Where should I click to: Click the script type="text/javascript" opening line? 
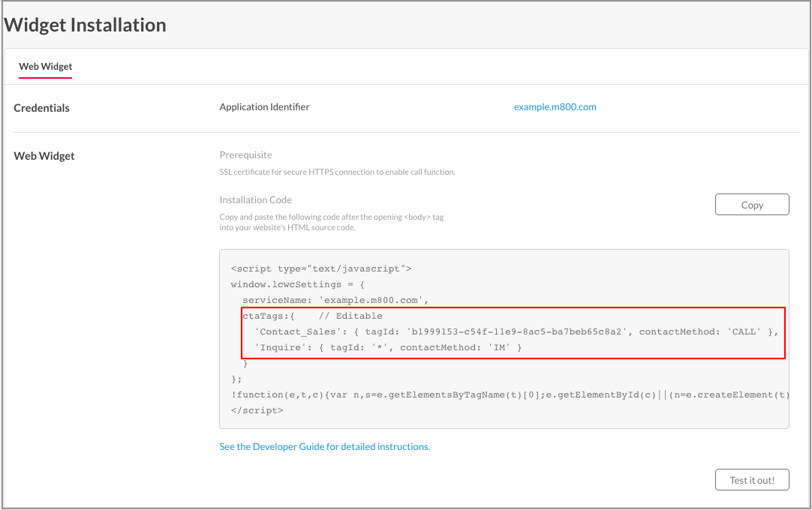pyautogui.click(x=321, y=268)
